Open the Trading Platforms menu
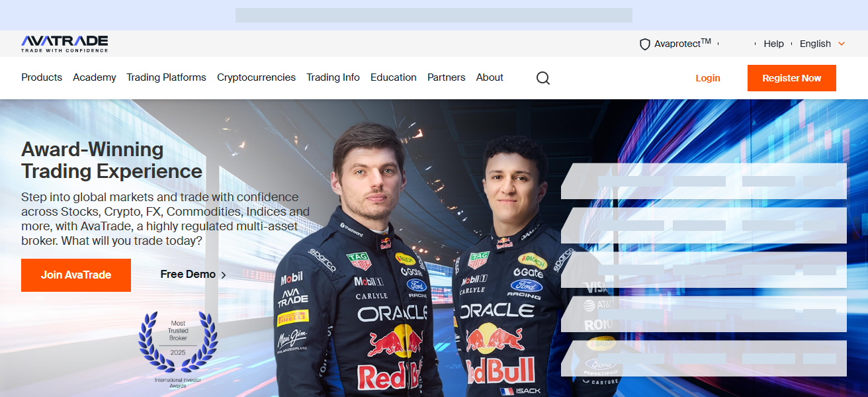The width and height of the screenshot is (868, 397). click(x=167, y=77)
